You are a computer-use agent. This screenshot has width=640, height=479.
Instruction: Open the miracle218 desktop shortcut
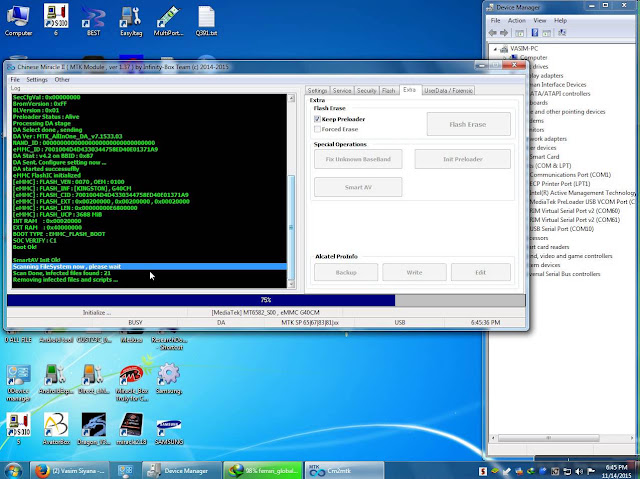131,428
